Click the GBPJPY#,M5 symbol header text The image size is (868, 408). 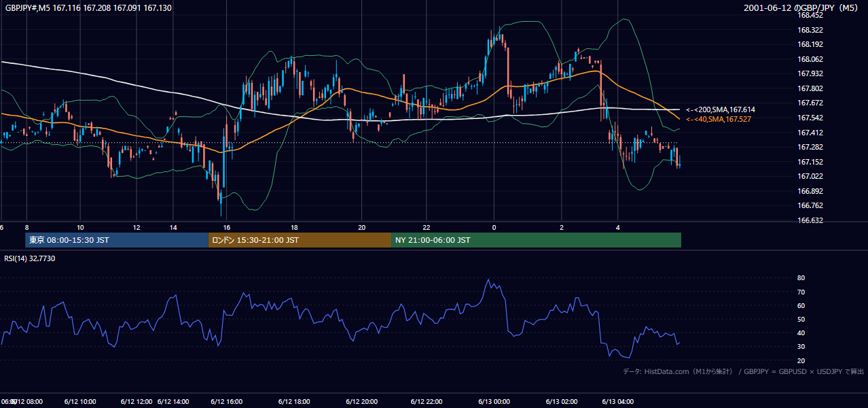coord(88,8)
